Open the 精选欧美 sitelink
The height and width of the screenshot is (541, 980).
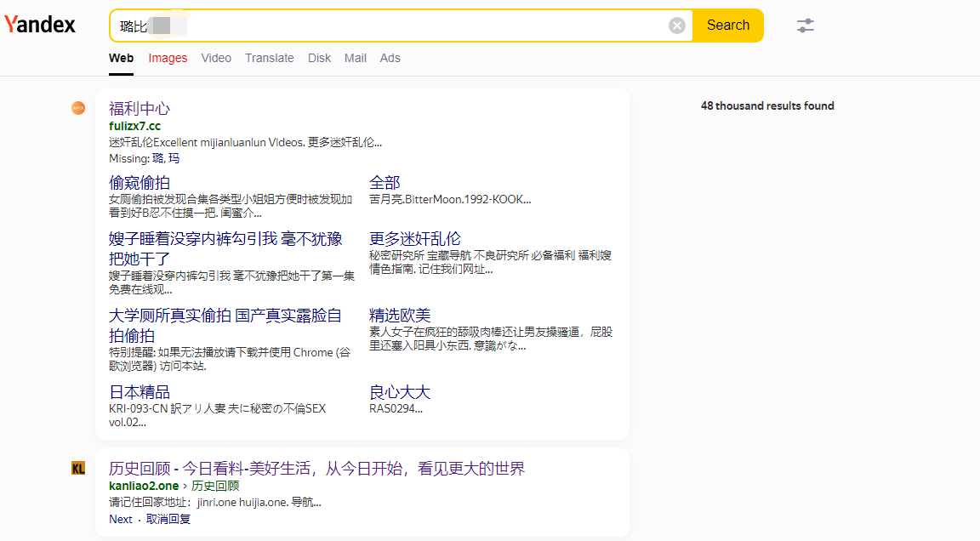pos(400,316)
